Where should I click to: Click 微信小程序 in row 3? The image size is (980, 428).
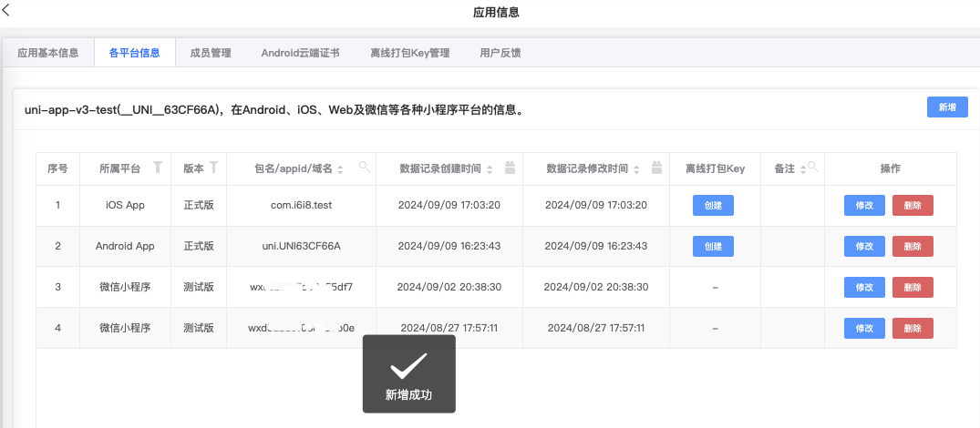(125, 287)
